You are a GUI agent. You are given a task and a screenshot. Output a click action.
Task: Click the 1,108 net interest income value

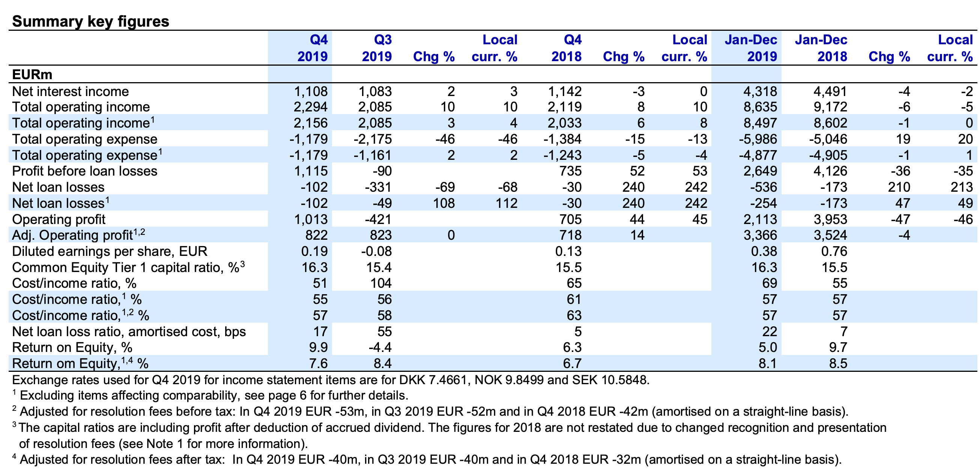tap(310, 92)
